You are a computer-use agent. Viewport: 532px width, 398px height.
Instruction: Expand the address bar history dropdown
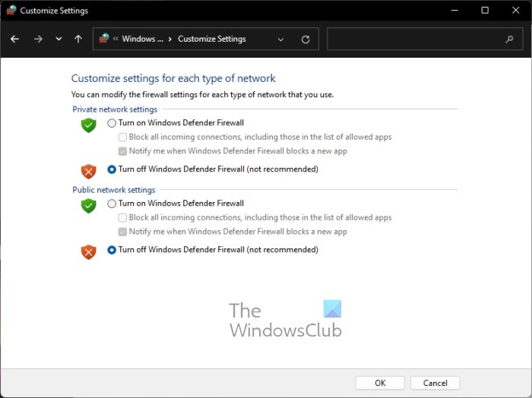[x=281, y=39]
